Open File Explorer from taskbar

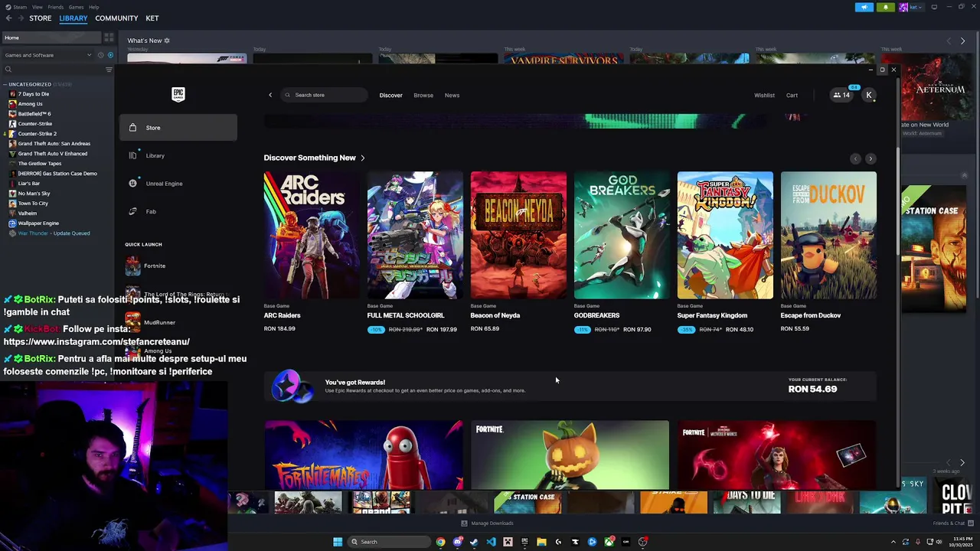click(541, 542)
